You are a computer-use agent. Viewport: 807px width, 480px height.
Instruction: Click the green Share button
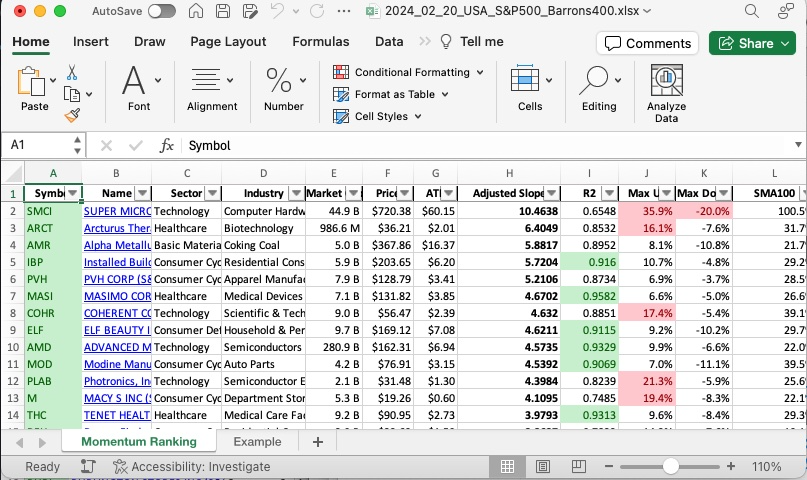(x=752, y=43)
